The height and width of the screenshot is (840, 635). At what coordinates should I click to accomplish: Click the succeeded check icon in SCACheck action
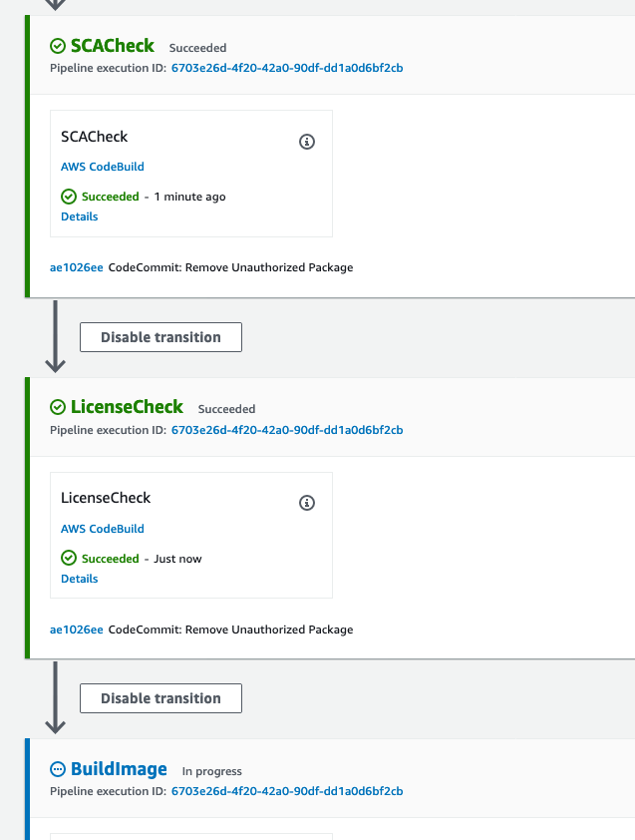pyautogui.click(x=69, y=197)
